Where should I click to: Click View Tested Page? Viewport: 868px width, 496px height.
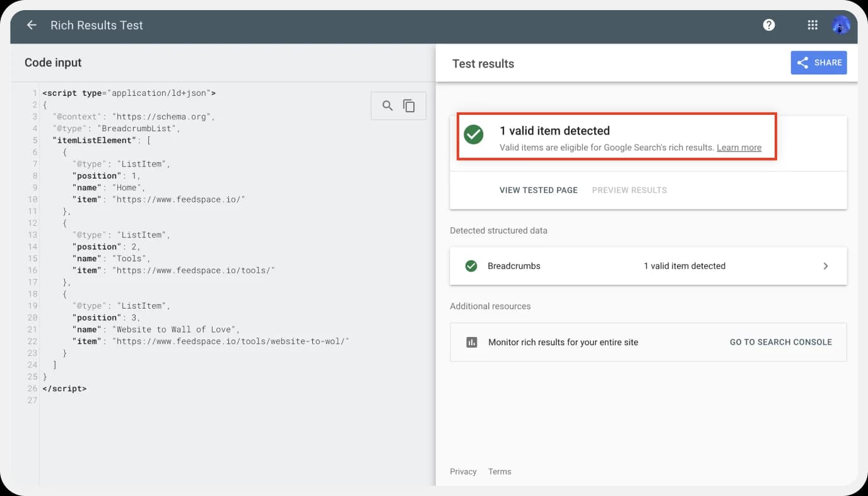(x=538, y=190)
